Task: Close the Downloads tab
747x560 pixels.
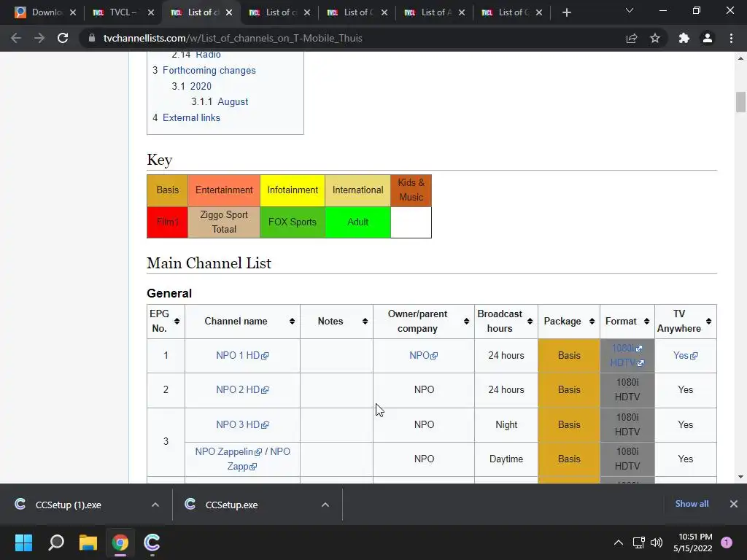Action: point(73,12)
